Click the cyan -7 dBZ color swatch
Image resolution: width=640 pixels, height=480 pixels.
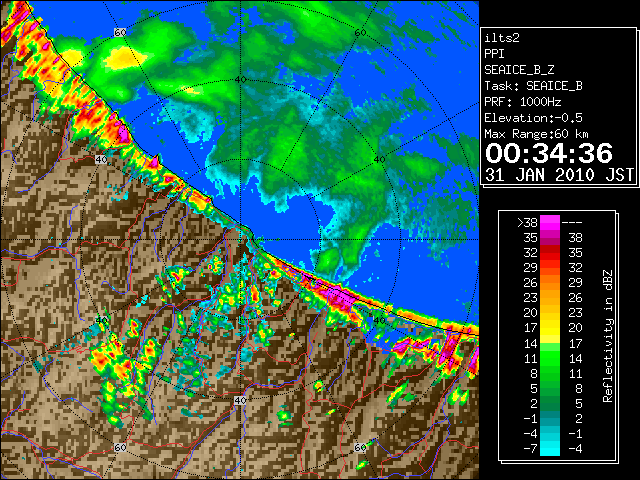pos(549,448)
